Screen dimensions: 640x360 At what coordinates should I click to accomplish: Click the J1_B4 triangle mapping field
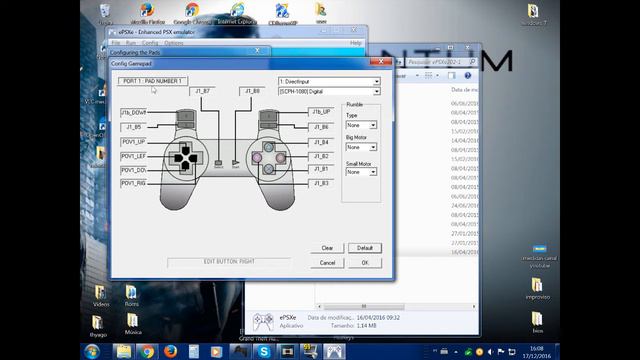pyautogui.click(x=321, y=142)
